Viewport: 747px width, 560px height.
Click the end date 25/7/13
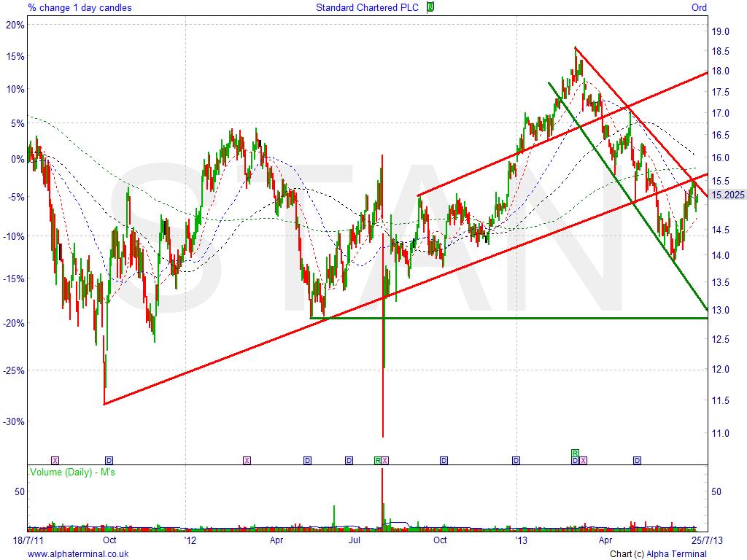point(707,540)
